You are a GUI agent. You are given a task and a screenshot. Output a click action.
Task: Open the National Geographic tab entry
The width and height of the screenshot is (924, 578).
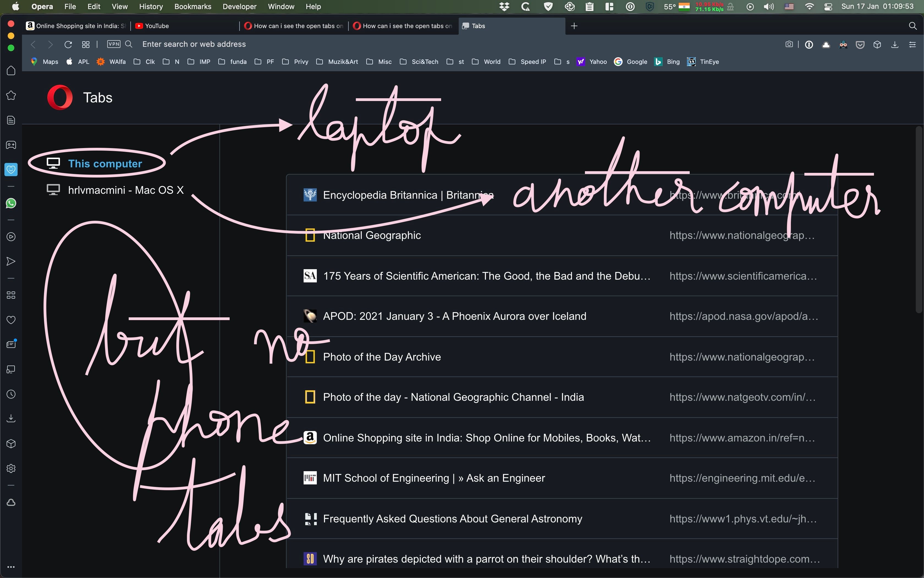[562, 235]
